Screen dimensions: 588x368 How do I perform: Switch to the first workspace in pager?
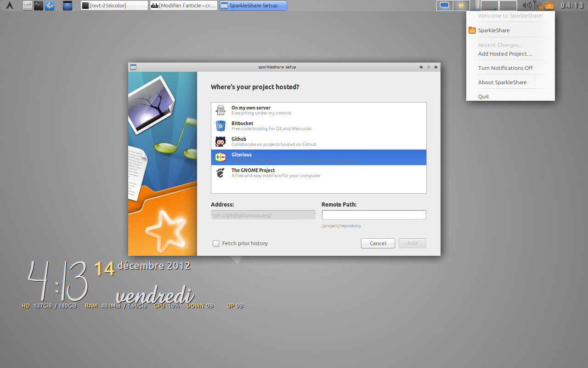tap(445, 6)
